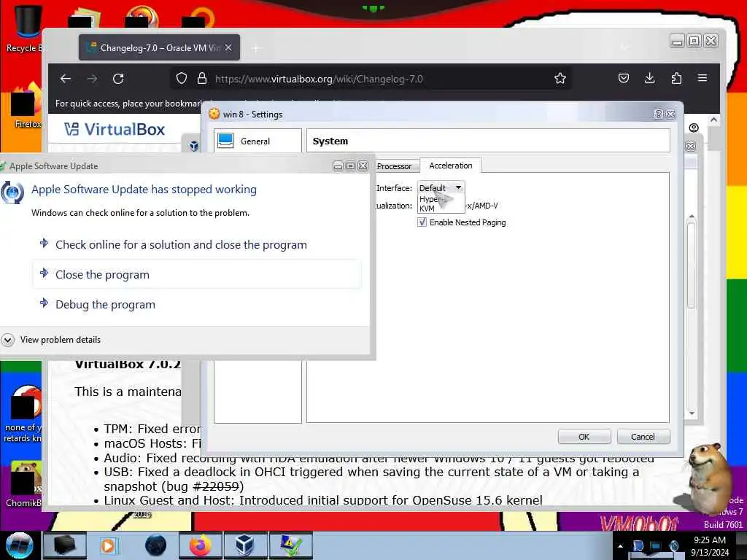Open ChomikBox desktop shortcut
Image resolution: width=747 pixels, height=560 pixels.
click(25, 483)
